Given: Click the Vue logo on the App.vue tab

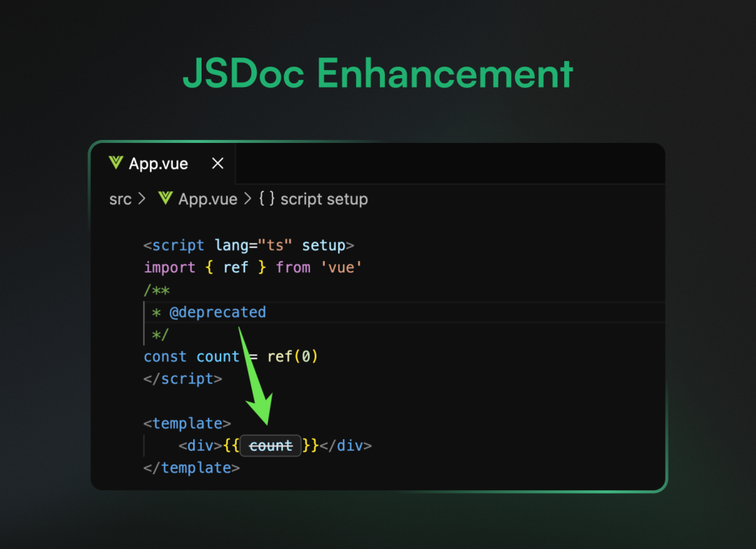Looking at the screenshot, I should coord(117,163).
